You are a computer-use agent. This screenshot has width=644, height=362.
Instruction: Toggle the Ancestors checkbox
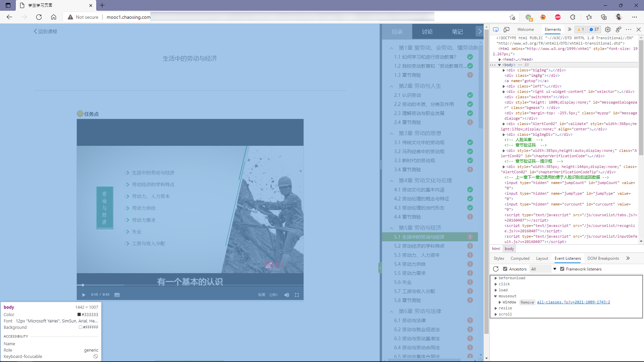click(x=505, y=269)
